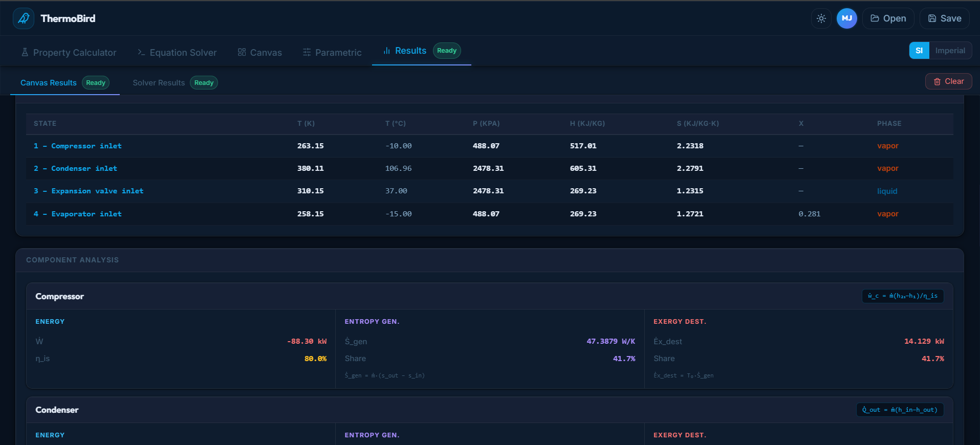Image resolution: width=980 pixels, height=445 pixels.
Task: Select row '4 – Evaporator inlet'
Action: click(x=490, y=214)
